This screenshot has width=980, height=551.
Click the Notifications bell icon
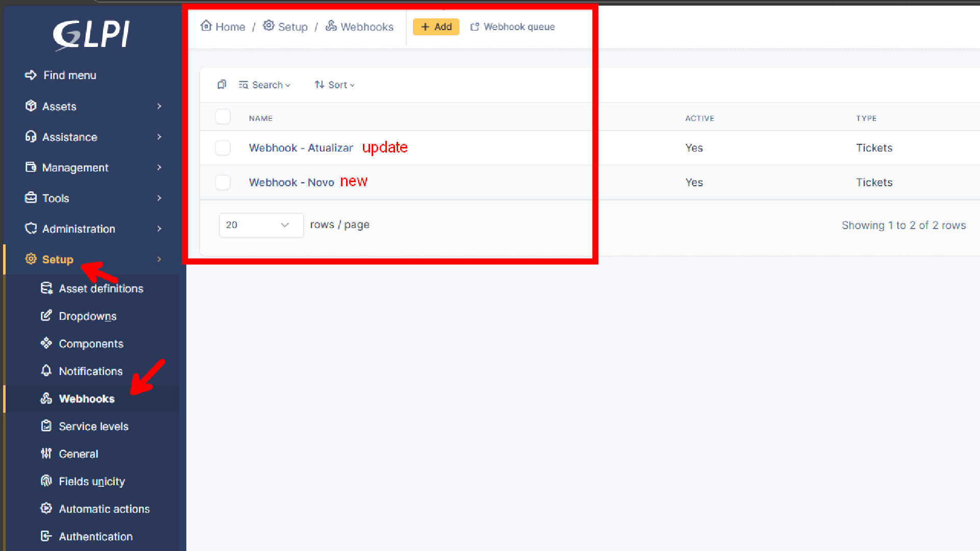click(46, 371)
